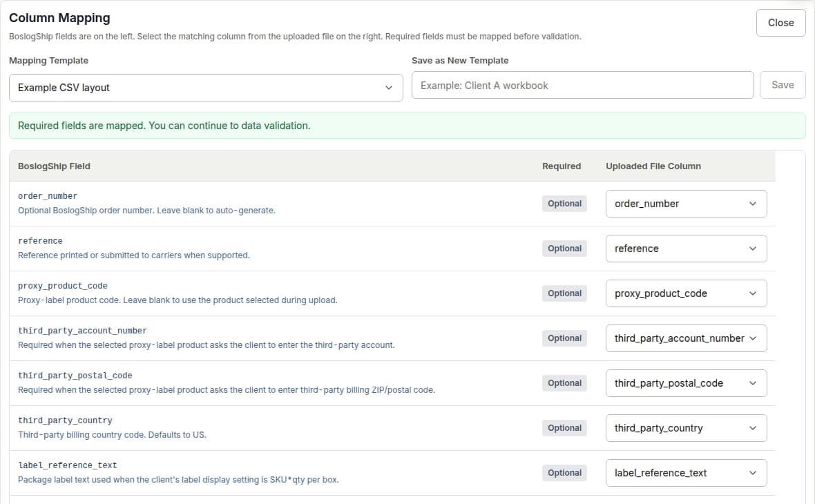This screenshot has width=815, height=504.
Task: Focus the Save as New Template field
Action: pos(582,85)
